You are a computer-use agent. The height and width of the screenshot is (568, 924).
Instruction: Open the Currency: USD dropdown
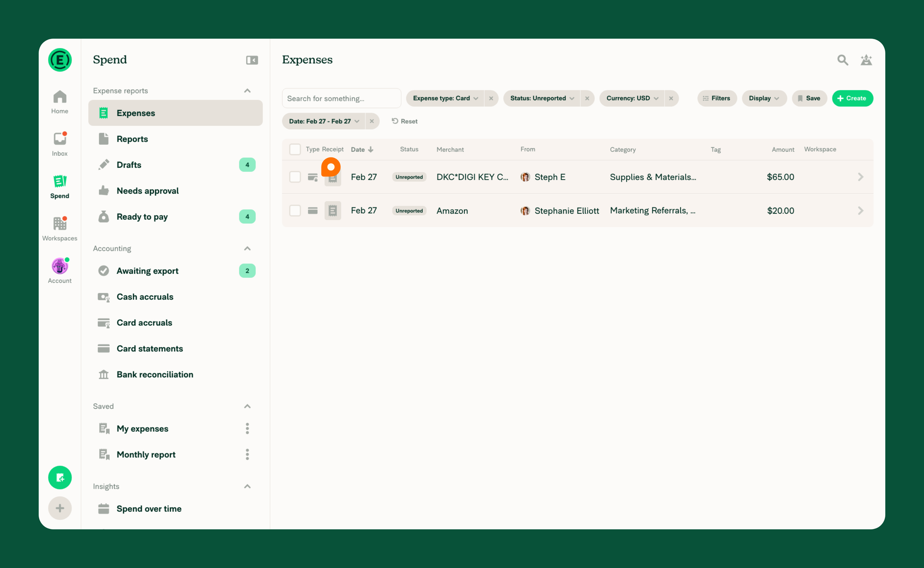(632, 98)
